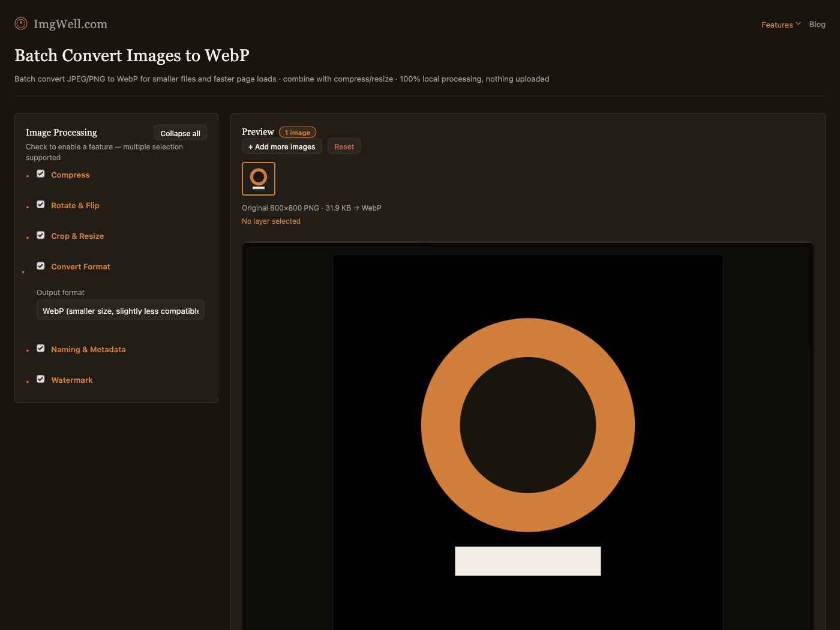Expand the Rotate & Flip section triangle
Viewport: 840px width, 630px height.
pos(28,206)
